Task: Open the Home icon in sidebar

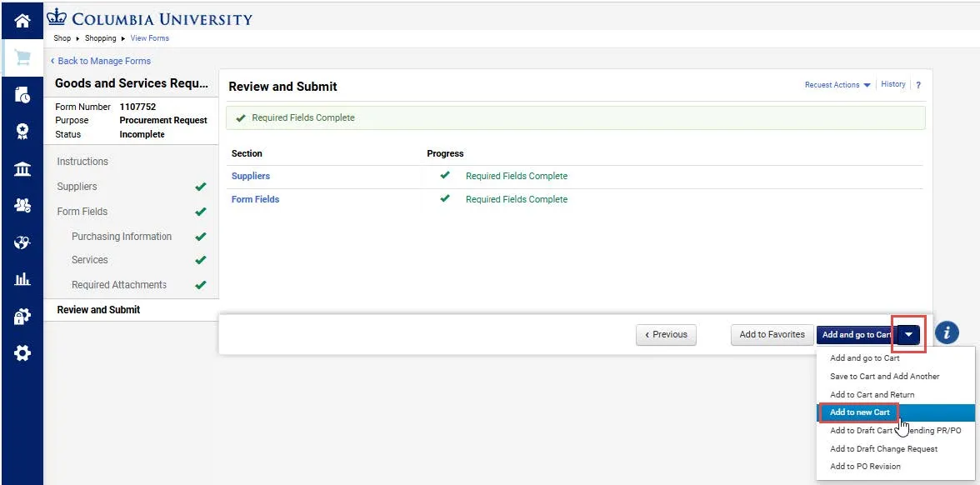Action: (x=22, y=21)
